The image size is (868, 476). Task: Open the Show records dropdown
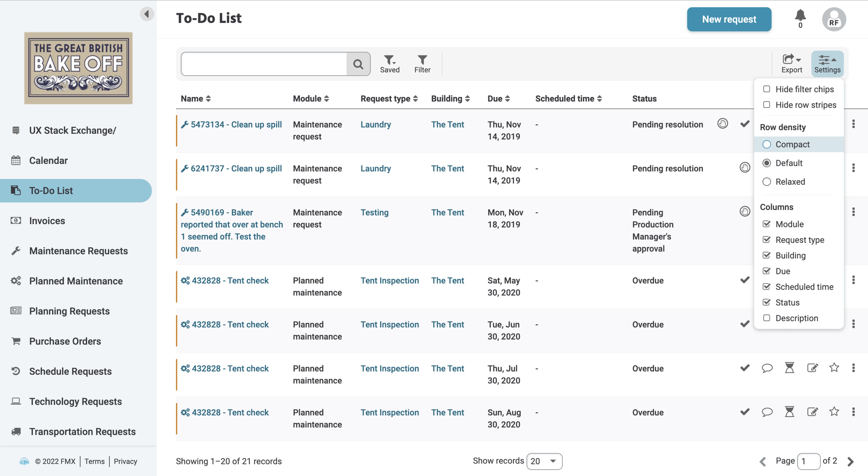[544, 461]
